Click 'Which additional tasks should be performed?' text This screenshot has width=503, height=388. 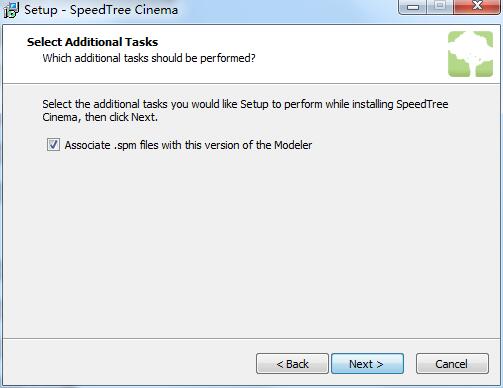(149, 58)
